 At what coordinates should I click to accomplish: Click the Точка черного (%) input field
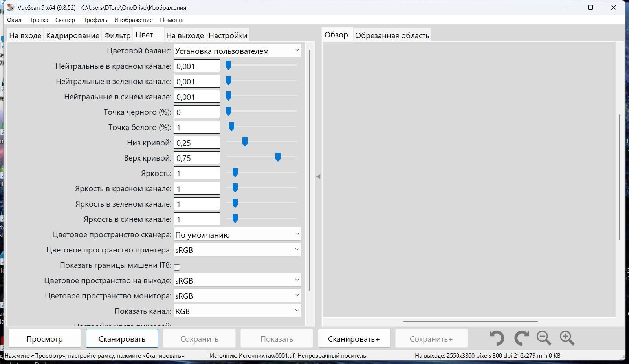coord(197,112)
